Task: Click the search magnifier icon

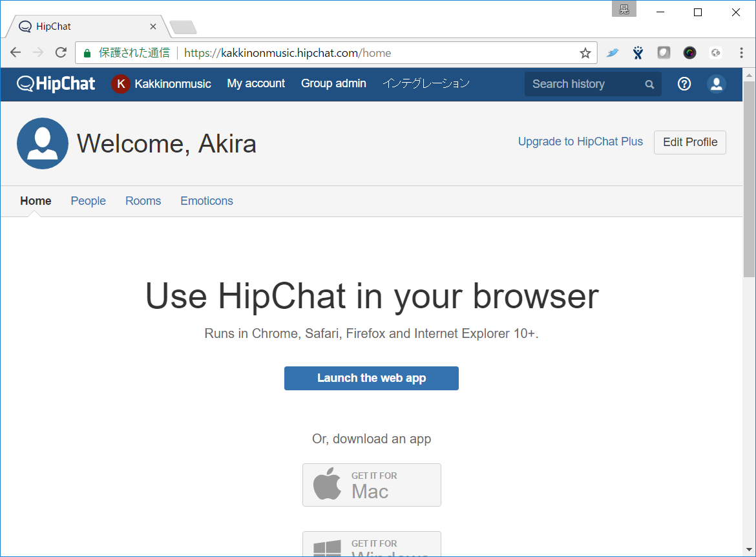Action: point(649,85)
